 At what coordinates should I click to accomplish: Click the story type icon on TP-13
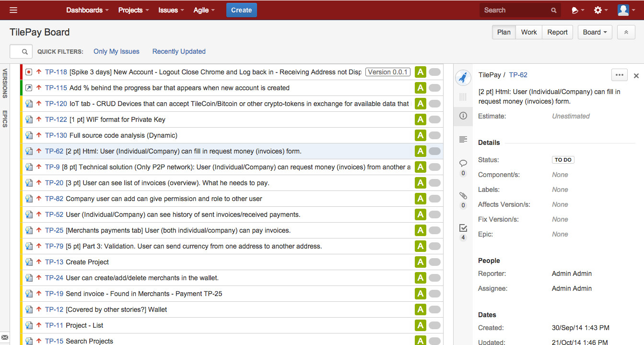[29, 262]
